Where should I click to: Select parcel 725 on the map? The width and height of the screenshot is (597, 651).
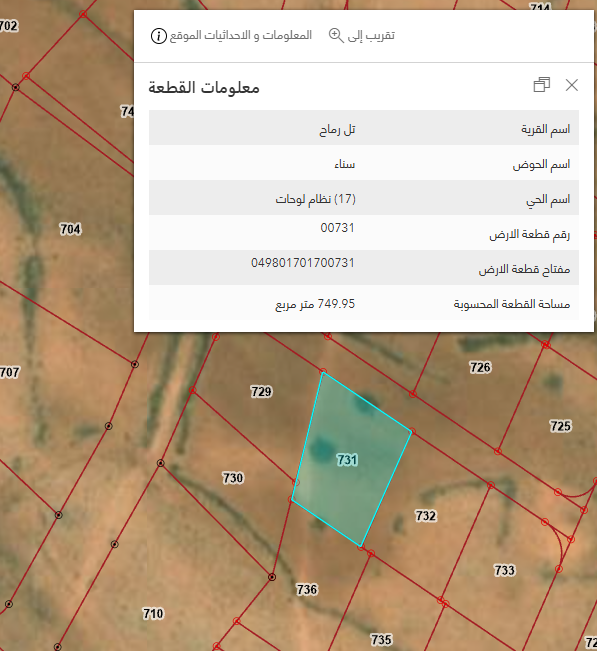560,426
